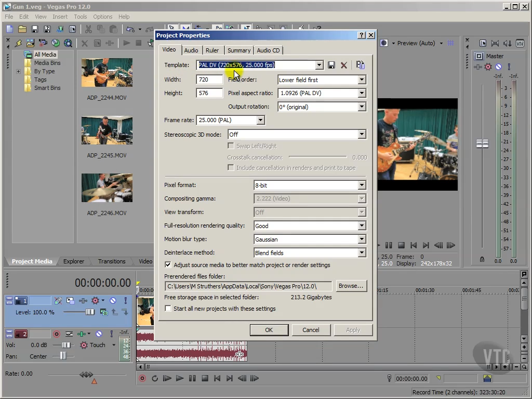Open the Stereoscopic 3D mode dropdown
Viewport: 532px width, 399px height.
(362, 135)
